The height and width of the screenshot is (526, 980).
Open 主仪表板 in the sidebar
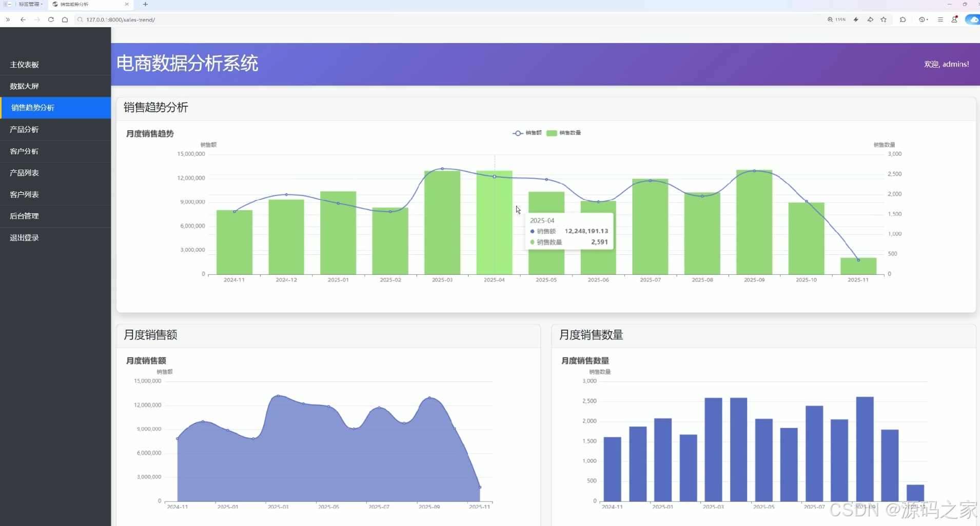[x=55, y=65]
